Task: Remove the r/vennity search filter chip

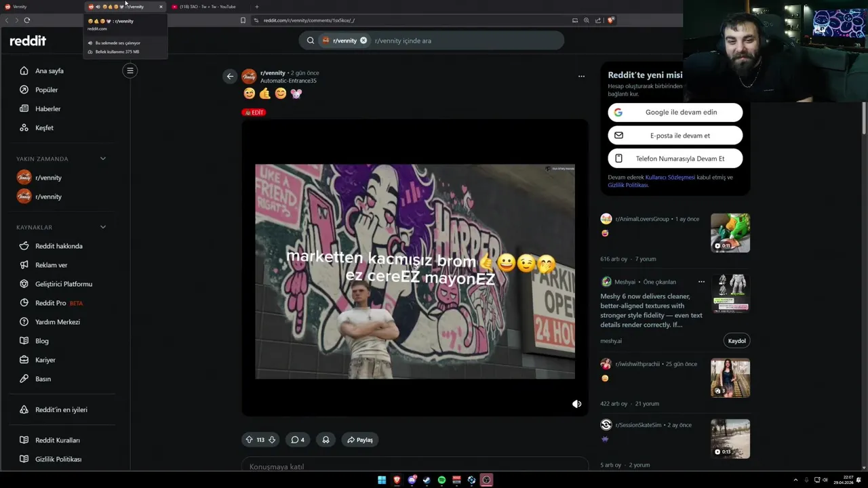Action: [x=363, y=41]
